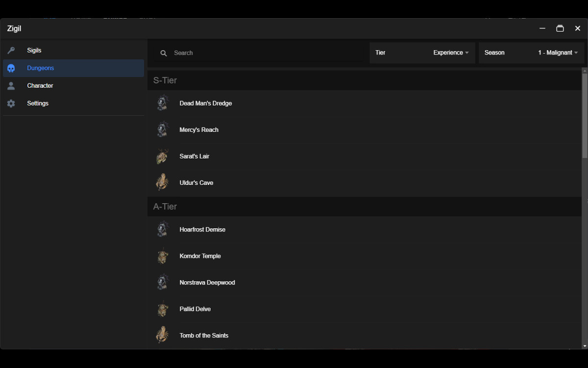Click Uldur's Cave scorpion icon

point(163,183)
